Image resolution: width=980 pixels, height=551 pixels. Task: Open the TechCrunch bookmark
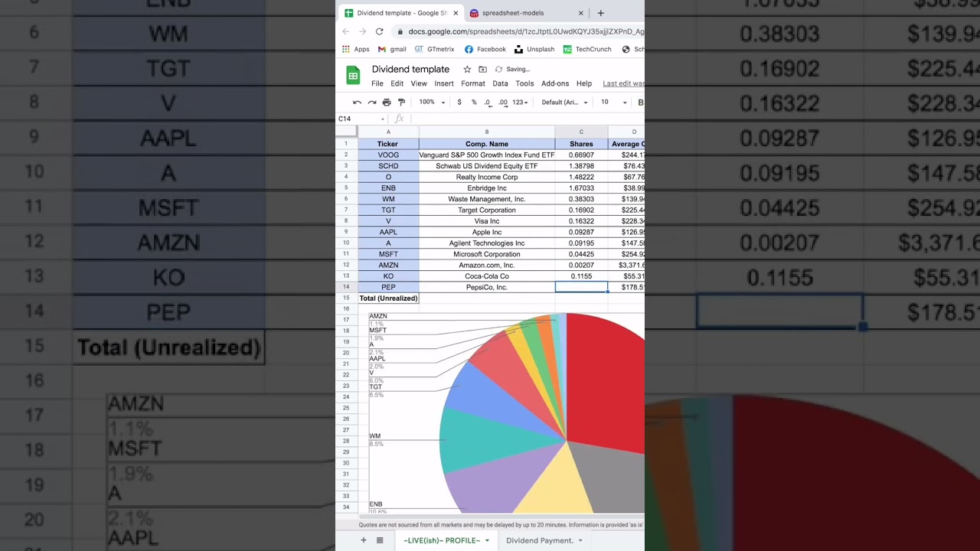[587, 49]
